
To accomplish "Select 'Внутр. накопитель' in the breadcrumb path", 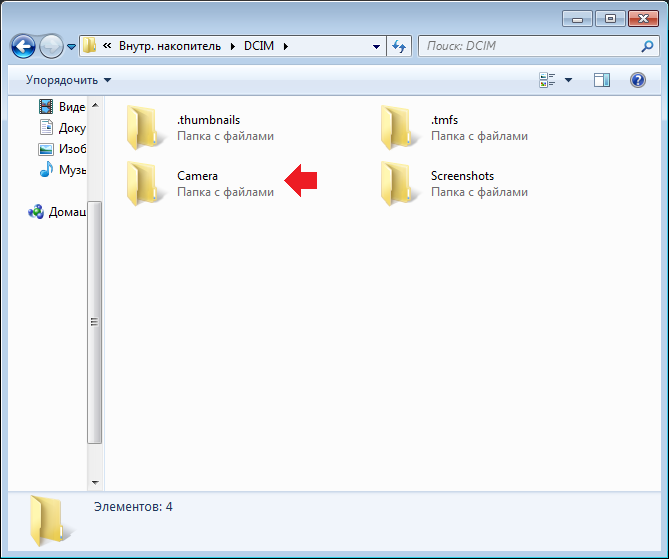I will tap(170, 46).
